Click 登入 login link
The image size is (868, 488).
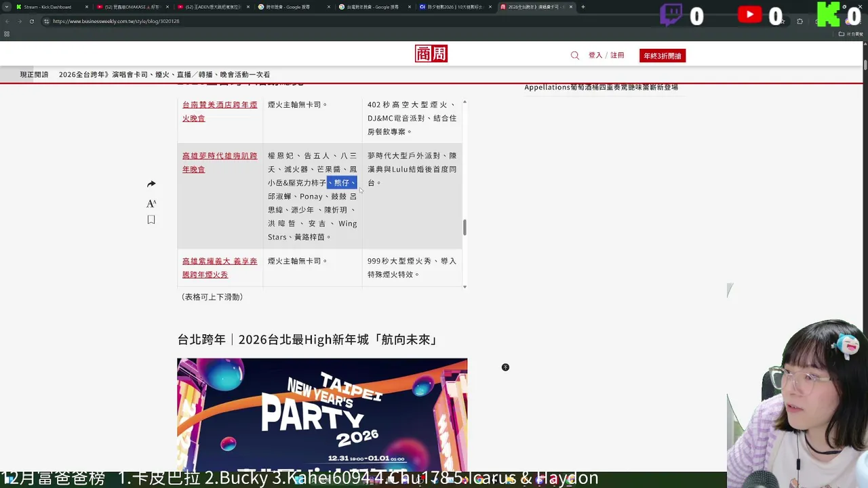click(x=595, y=56)
